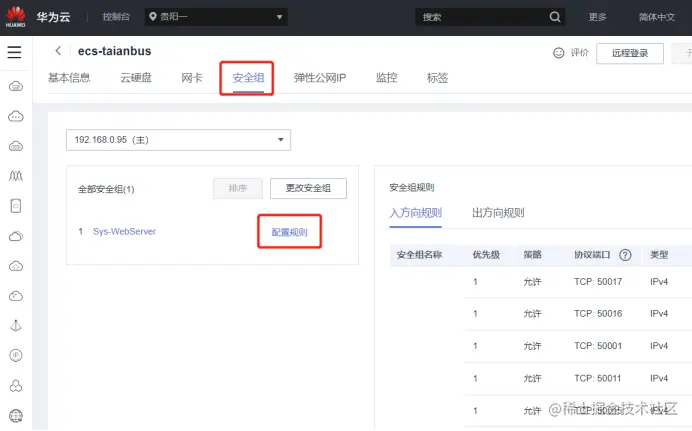The image size is (692, 431).
Task: Open the 更多 menu in top bar
Action: point(597,17)
